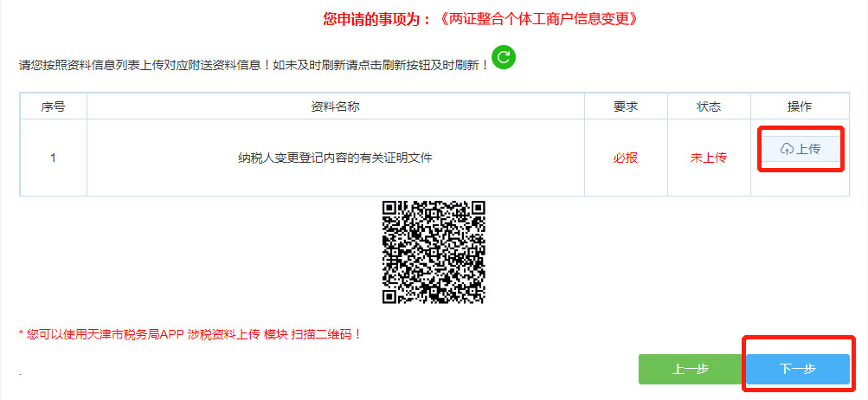Click the 上传 text in the operation cell
The width and height of the screenshot is (868, 400).
[808, 149]
